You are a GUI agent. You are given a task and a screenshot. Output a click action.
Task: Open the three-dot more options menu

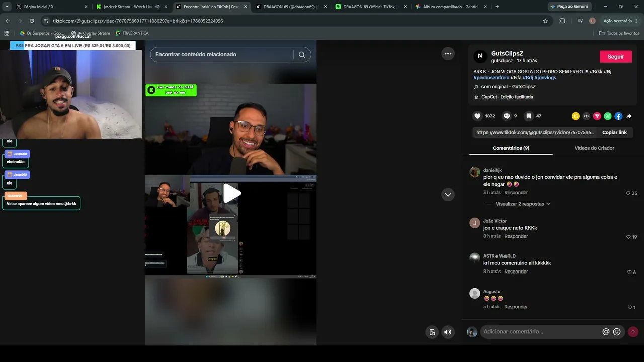pos(448,54)
